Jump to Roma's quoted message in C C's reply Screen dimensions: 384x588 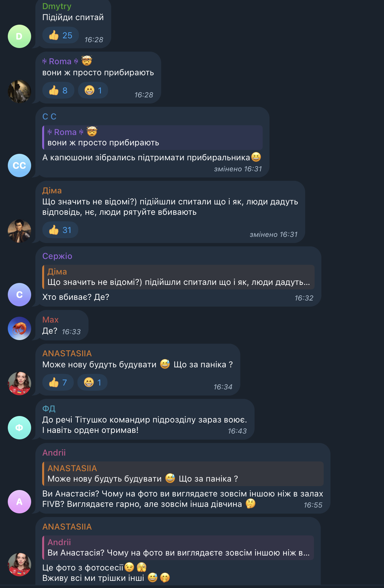pos(152,138)
